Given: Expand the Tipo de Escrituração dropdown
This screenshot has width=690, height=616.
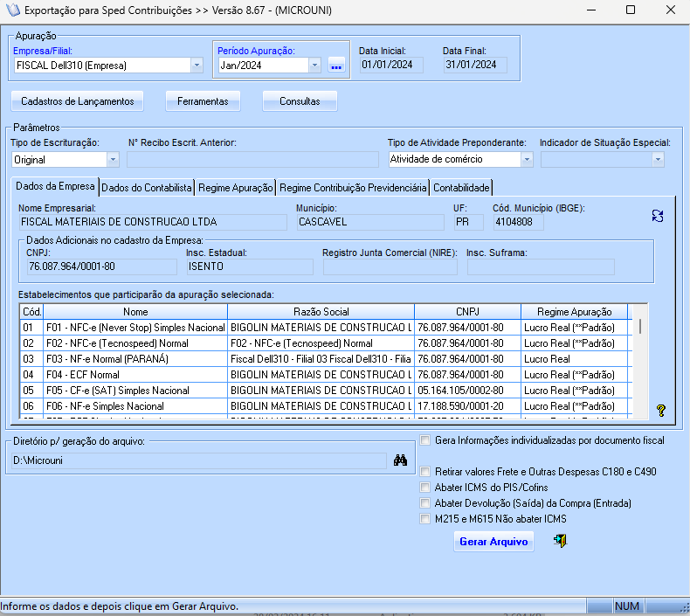Looking at the screenshot, I should 113,159.
